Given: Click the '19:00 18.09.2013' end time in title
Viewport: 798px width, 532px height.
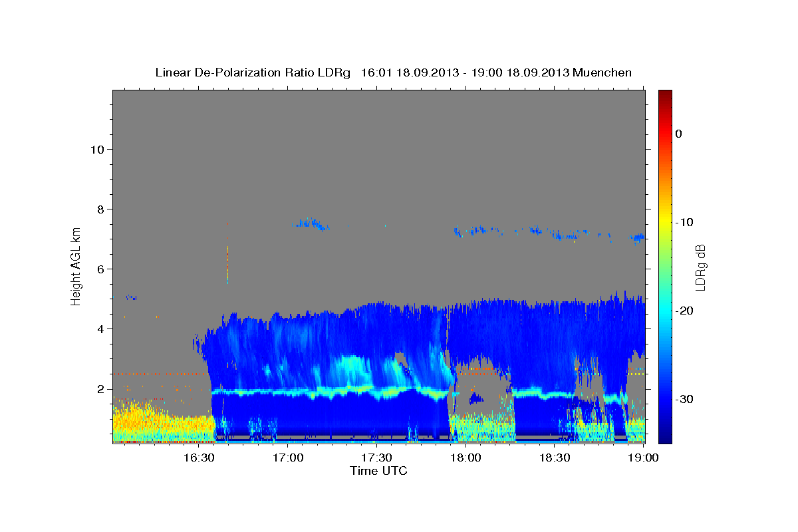Looking at the screenshot, I should (x=519, y=72).
